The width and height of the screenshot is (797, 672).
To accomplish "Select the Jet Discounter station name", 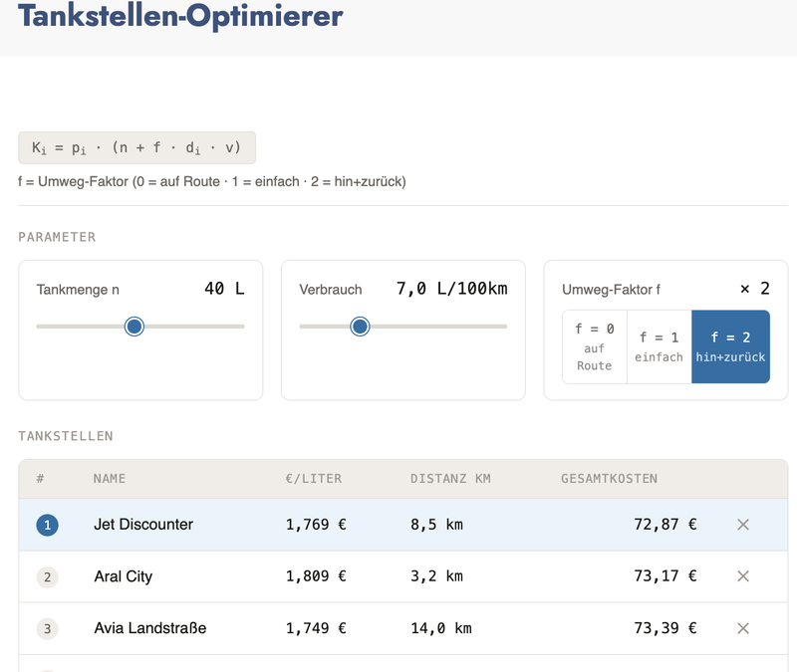I will (143, 525).
